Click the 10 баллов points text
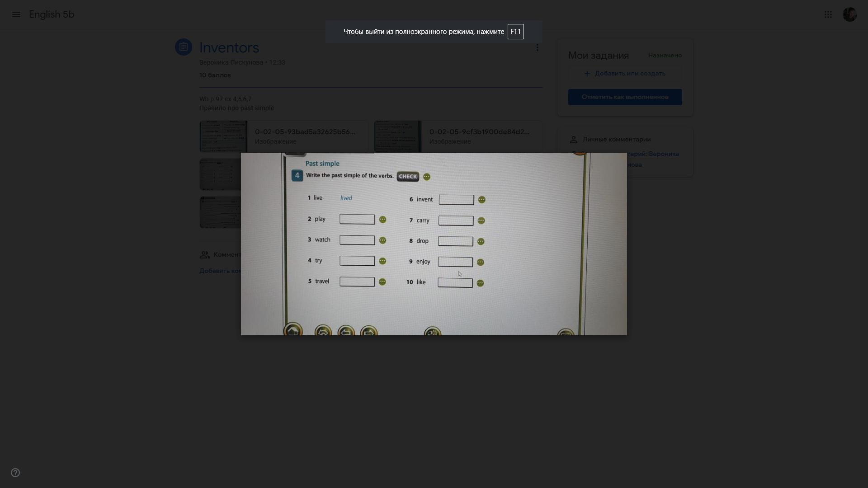This screenshot has width=868, height=488. point(215,75)
